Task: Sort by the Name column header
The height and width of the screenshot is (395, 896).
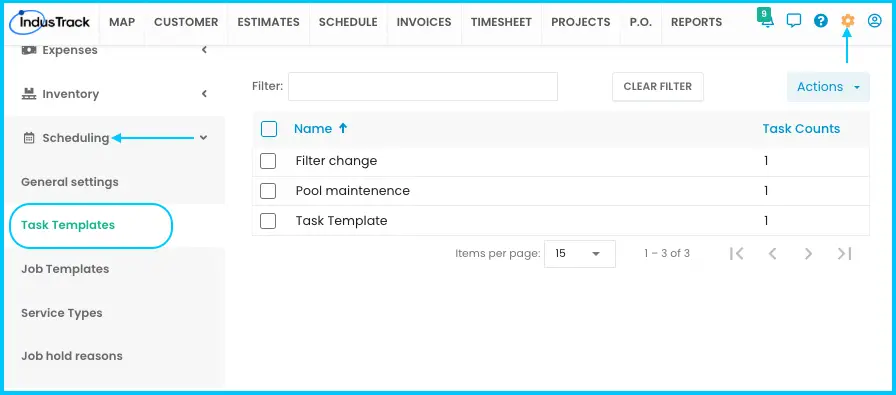Action: pos(313,129)
